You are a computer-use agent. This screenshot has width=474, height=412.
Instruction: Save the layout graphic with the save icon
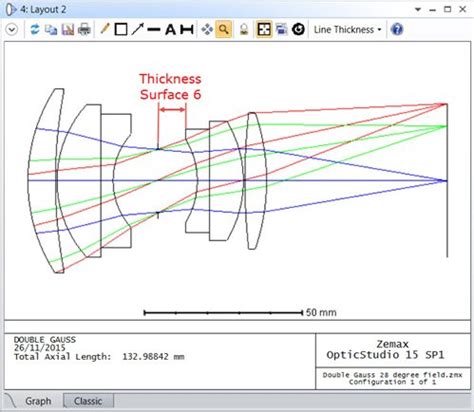click(x=68, y=30)
